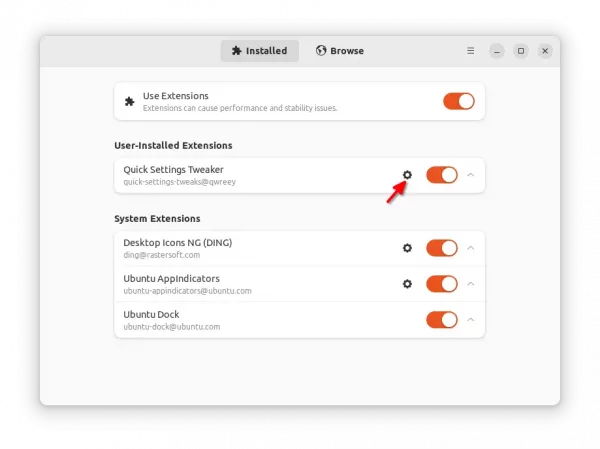
Task: Open Ubuntu AppIndicators settings gear
Action: [x=407, y=284]
